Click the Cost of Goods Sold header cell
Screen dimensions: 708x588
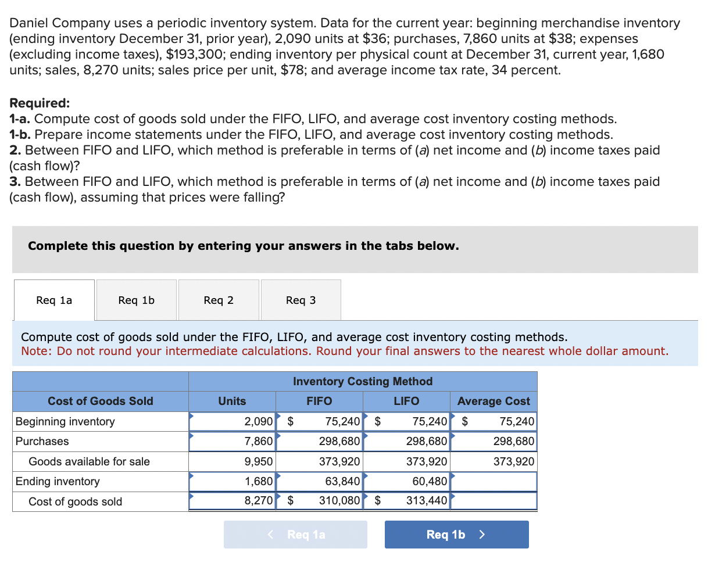(x=99, y=401)
